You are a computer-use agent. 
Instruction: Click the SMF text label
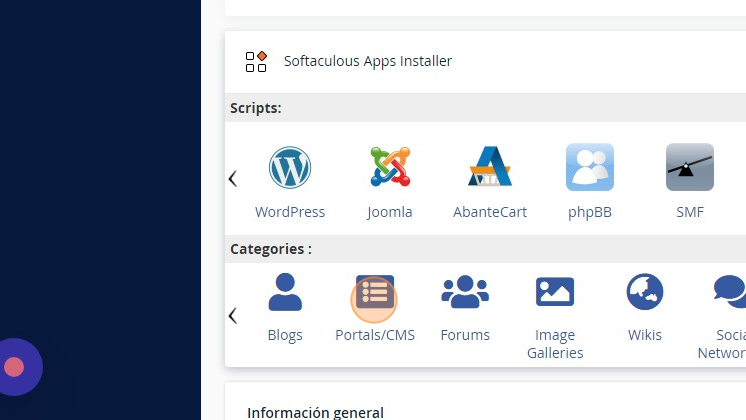pyautogui.click(x=690, y=212)
